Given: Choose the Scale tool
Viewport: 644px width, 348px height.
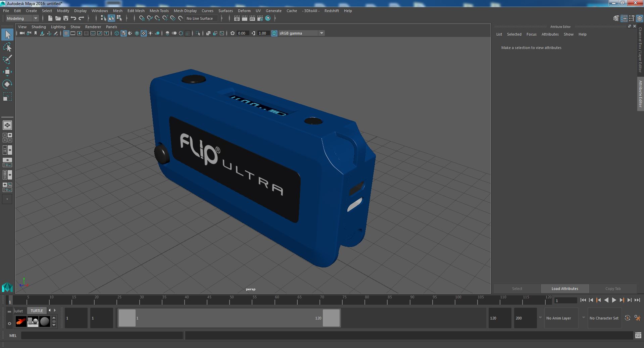Looking at the screenshot, I should [7, 97].
